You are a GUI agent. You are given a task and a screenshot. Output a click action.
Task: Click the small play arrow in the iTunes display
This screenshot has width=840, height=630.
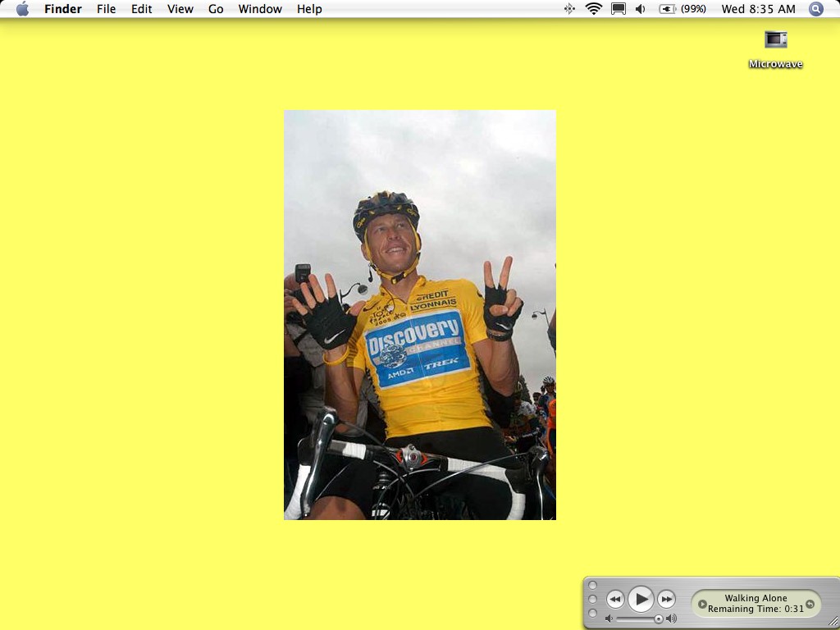(x=702, y=604)
